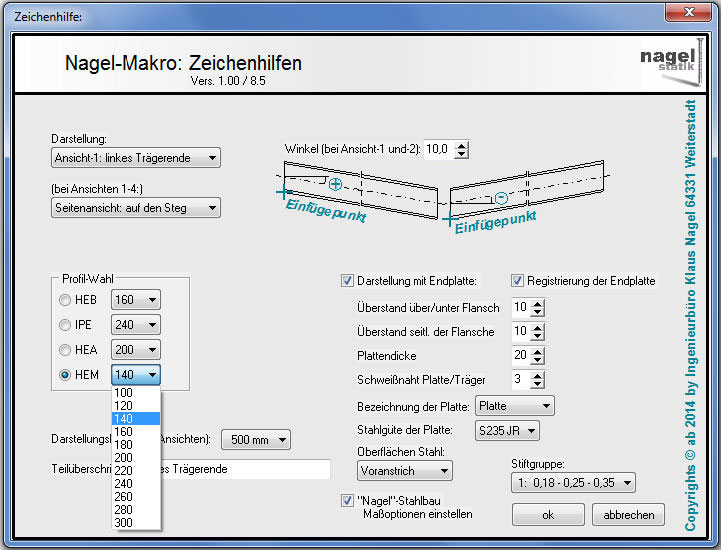The width and height of the screenshot is (721, 550).
Task: Click the minus symbol in right beam diagram
Action: [501, 197]
